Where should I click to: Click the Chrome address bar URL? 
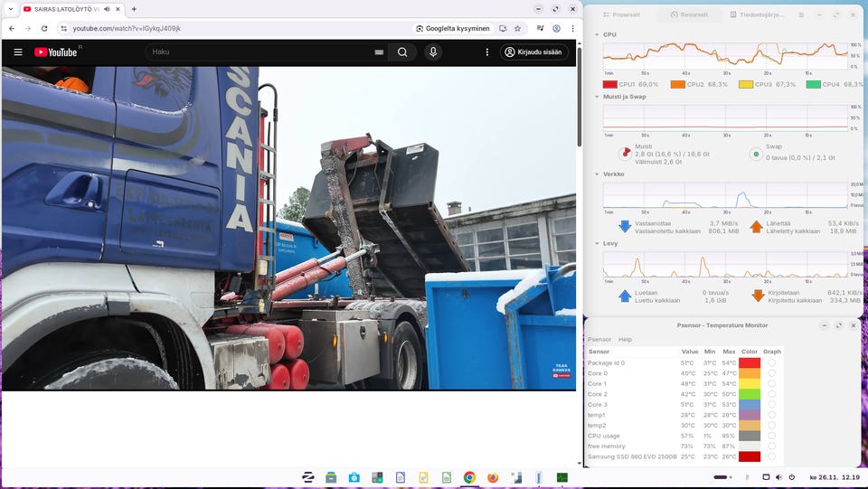point(127,28)
